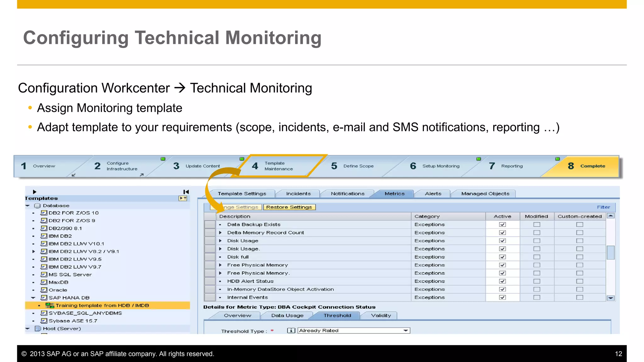Toggle Active checkbox for Internal Events

tap(502, 297)
